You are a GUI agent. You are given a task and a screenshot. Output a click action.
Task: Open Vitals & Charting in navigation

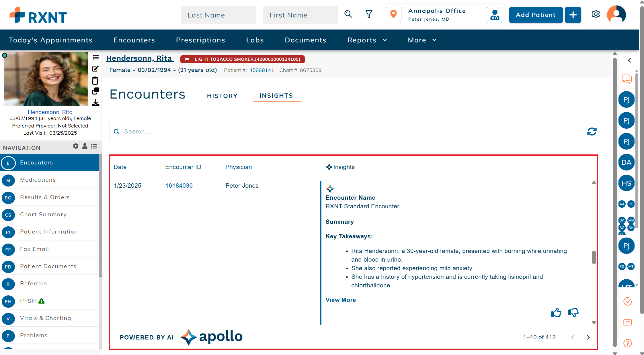(49, 318)
